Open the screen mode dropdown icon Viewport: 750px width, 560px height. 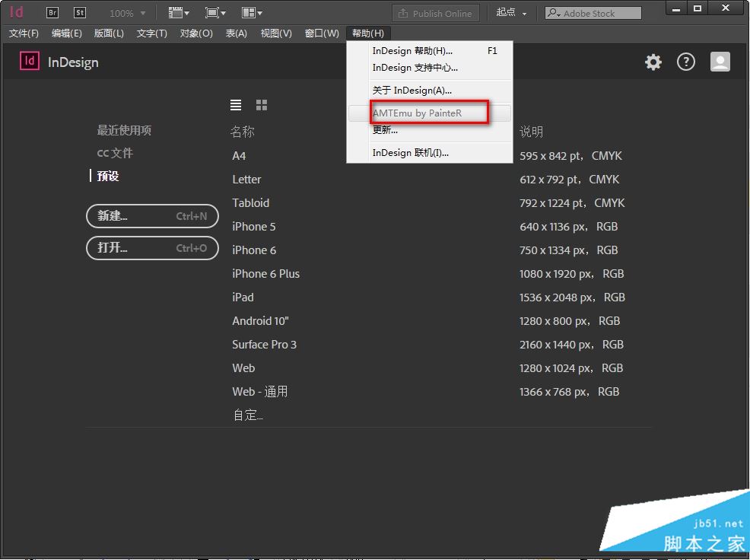(x=215, y=13)
